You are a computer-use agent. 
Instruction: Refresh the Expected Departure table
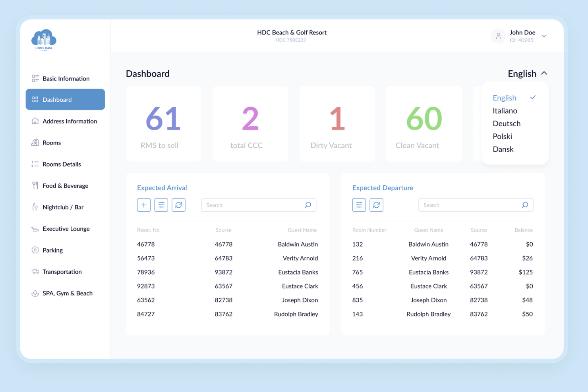point(376,205)
